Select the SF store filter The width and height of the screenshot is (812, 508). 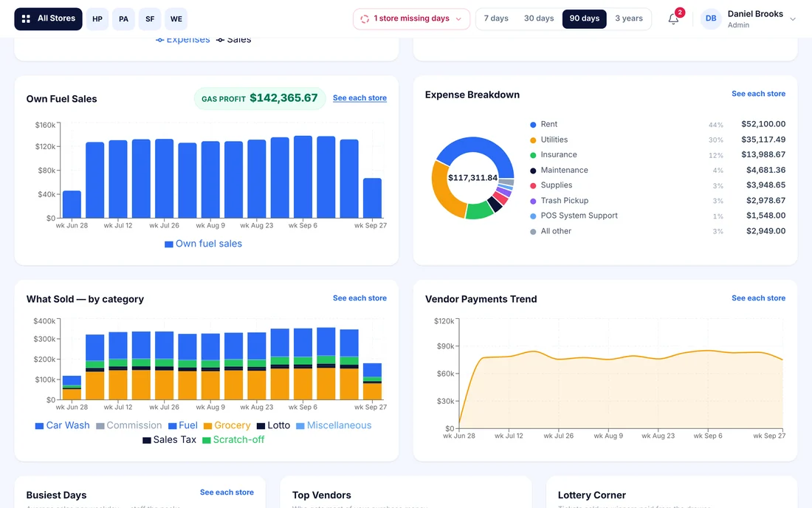click(x=150, y=19)
